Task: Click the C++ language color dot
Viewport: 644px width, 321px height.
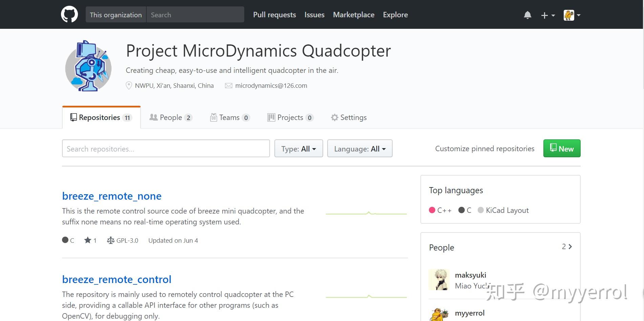Action: point(432,210)
